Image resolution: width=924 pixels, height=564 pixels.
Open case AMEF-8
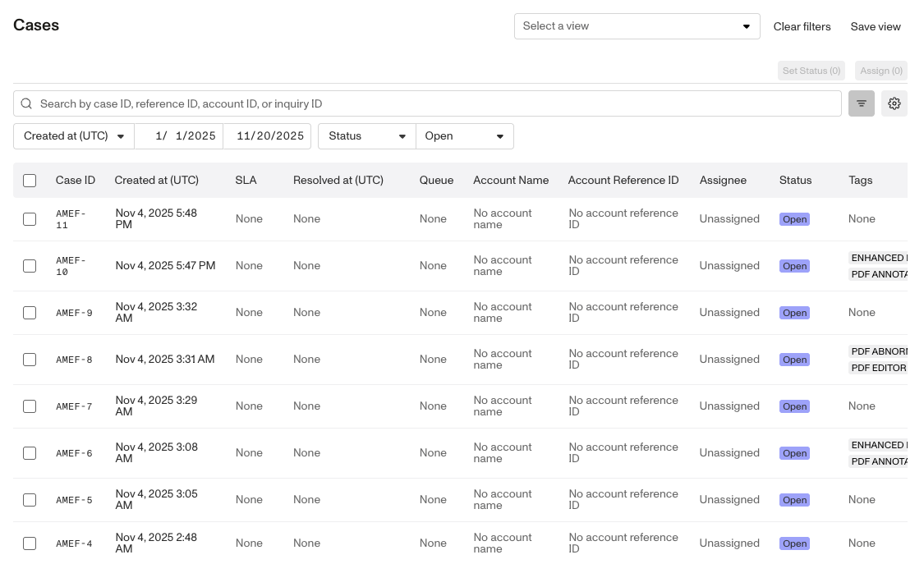coord(74,360)
